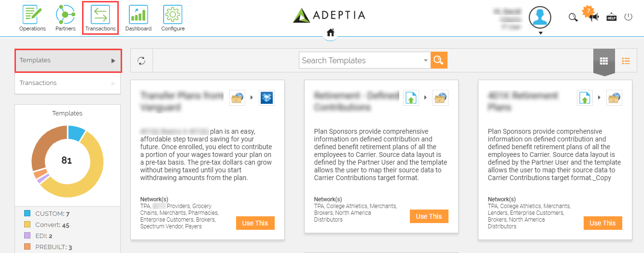
Task: Click the power logout icon
Action: pos(628,17)
